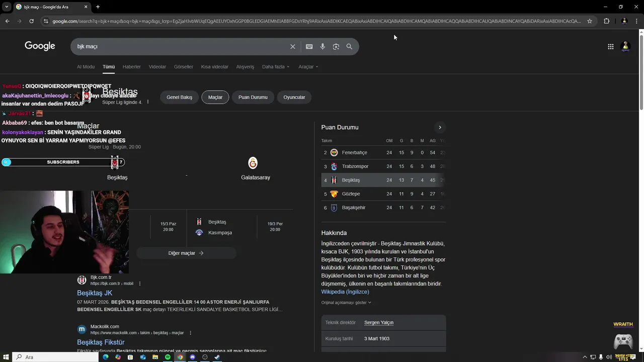Select the Genel Bakış chip

(180, 97)
